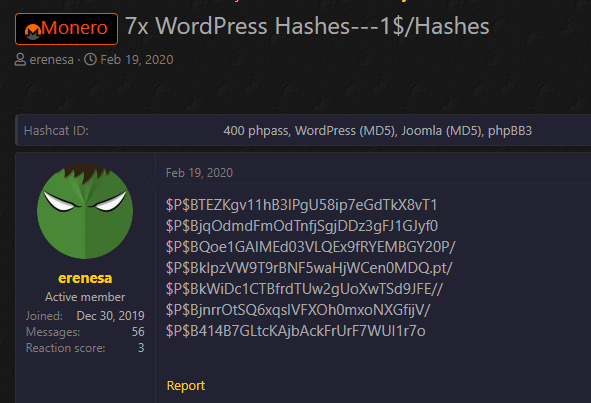The image size is (591, 403).
Task: Click the Monero prefix badge
Action: coord(66,29)
